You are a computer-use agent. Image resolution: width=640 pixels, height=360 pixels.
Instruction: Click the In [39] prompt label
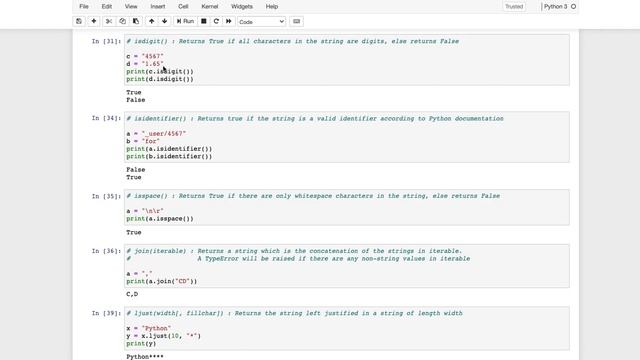click(106, 313)
